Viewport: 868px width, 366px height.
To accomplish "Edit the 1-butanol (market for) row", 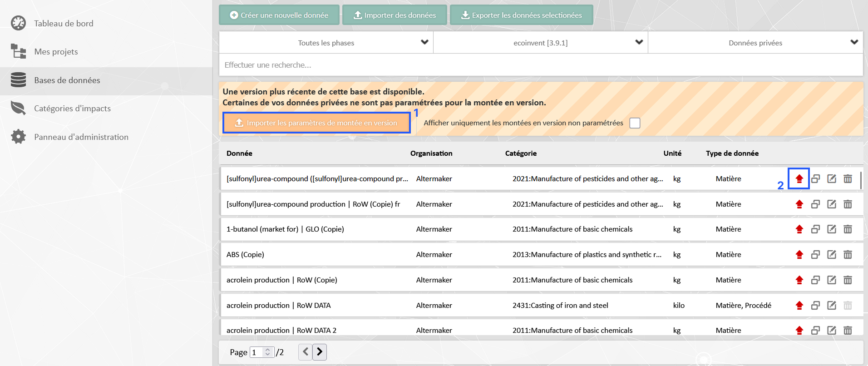I will tap(832, 229).
